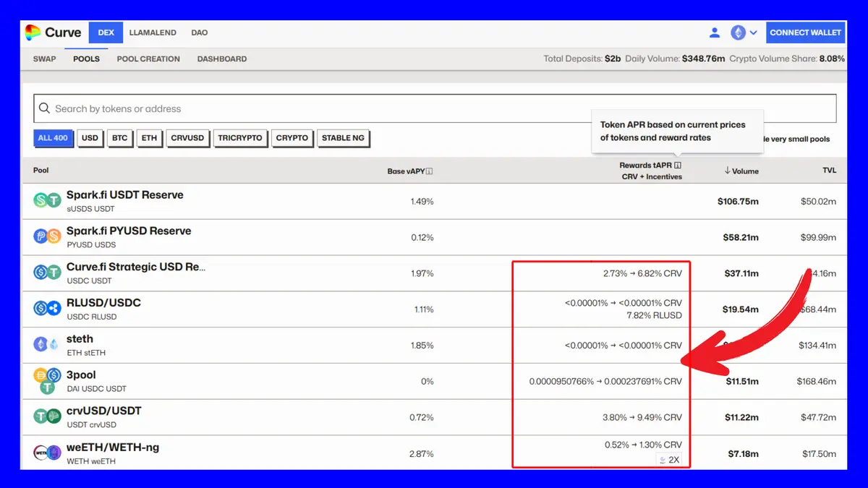Click the weETH/WETH-ng token icons
This screenshot has height=488, width=868.
[x=48, y=453]
